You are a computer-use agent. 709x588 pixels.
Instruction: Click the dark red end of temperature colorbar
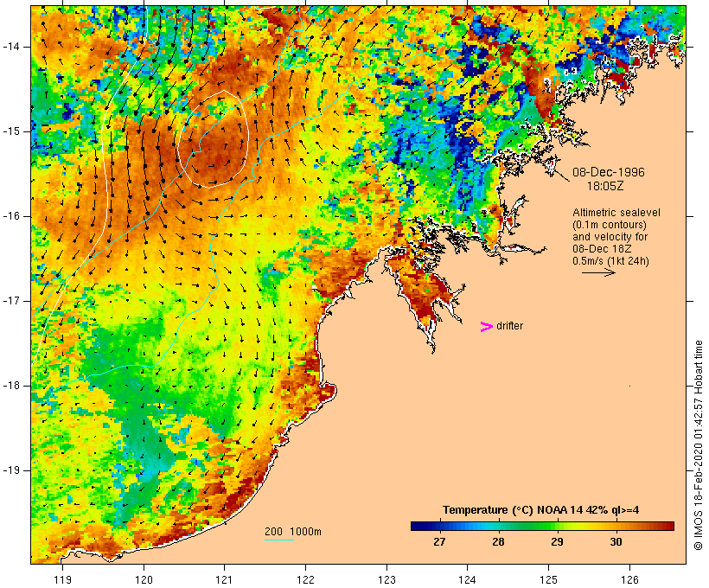667,526
